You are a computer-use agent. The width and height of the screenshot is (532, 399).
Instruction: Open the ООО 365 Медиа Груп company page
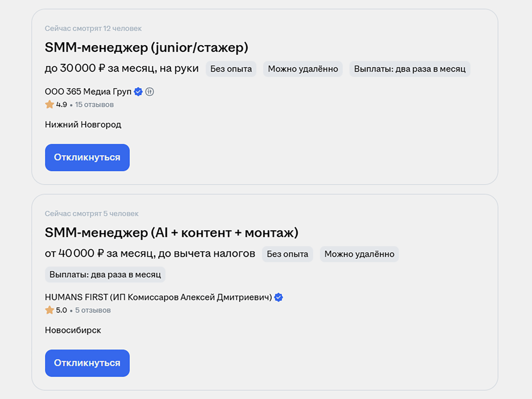(x=88, y=92)
